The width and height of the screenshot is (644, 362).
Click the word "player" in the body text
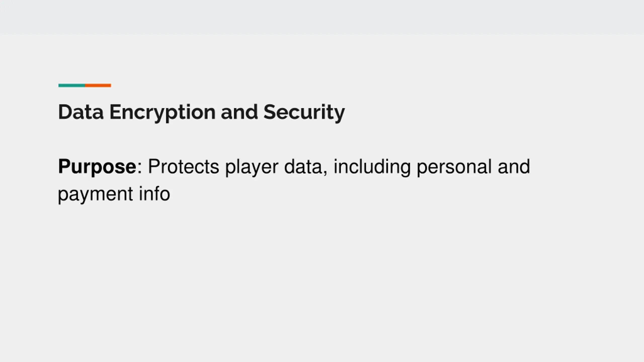[x=252, y=167]
